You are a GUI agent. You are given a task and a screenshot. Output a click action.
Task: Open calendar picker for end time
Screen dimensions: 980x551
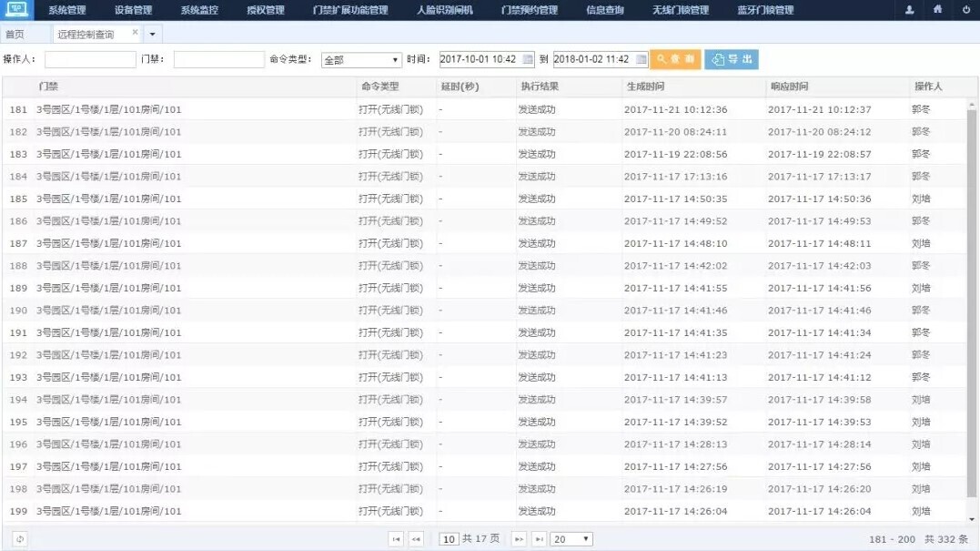click(642, 60)
